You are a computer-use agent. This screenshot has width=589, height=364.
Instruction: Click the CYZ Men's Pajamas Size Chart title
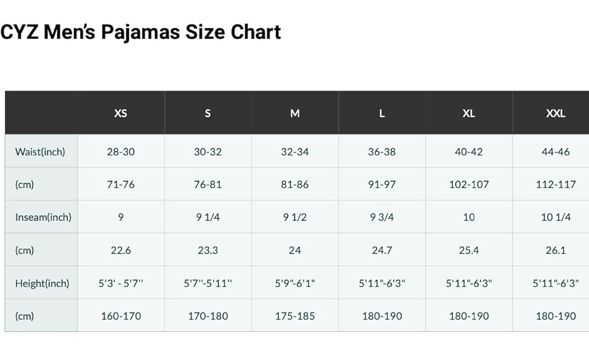click(x=140, y=32)
